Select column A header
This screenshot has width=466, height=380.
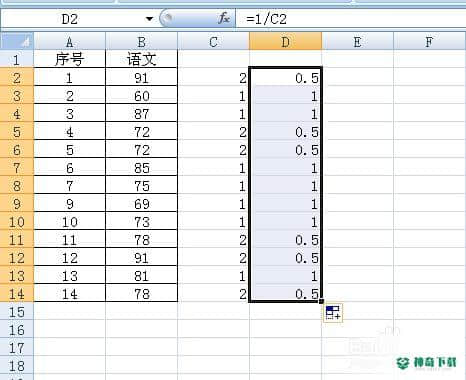pos(69,42)
